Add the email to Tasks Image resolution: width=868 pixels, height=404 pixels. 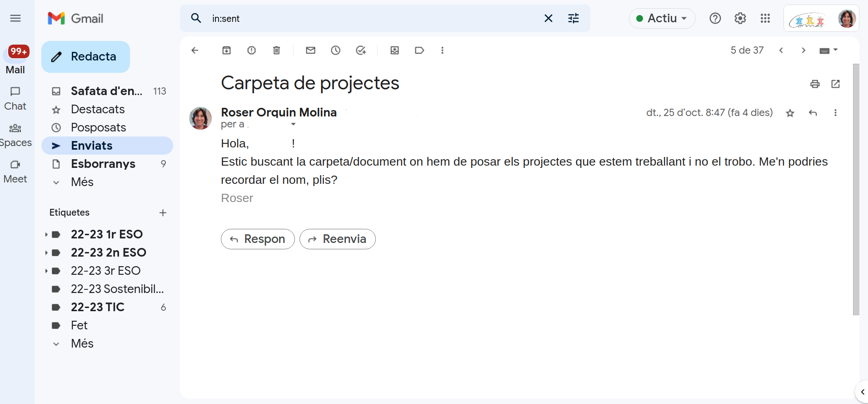361,50
